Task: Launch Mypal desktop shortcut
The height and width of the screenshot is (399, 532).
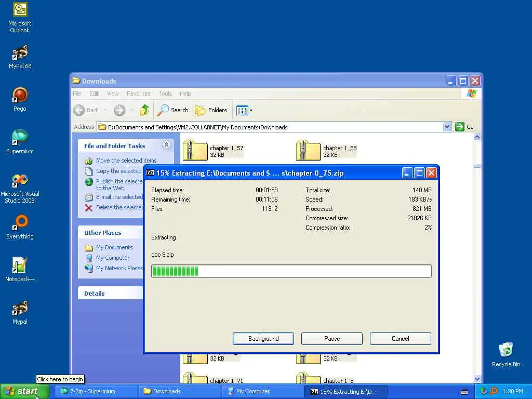Action: point(20,312)
